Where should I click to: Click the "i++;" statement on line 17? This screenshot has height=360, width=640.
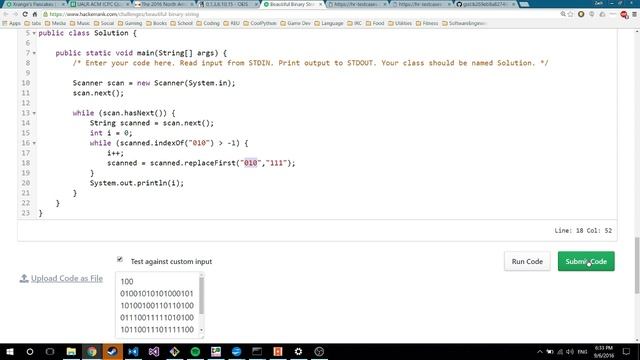tap(116, 153)
